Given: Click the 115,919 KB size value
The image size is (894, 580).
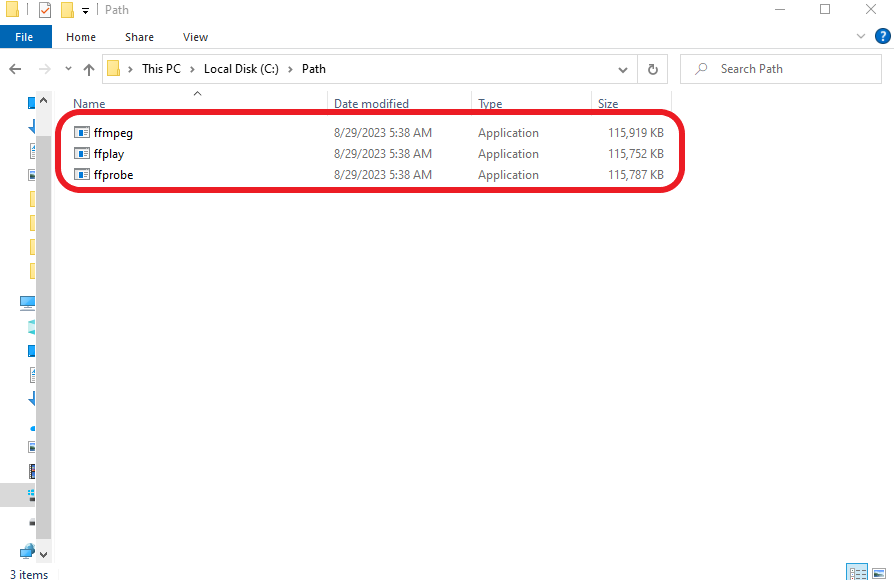Looking at the screenshot, I should coord(636,133).
